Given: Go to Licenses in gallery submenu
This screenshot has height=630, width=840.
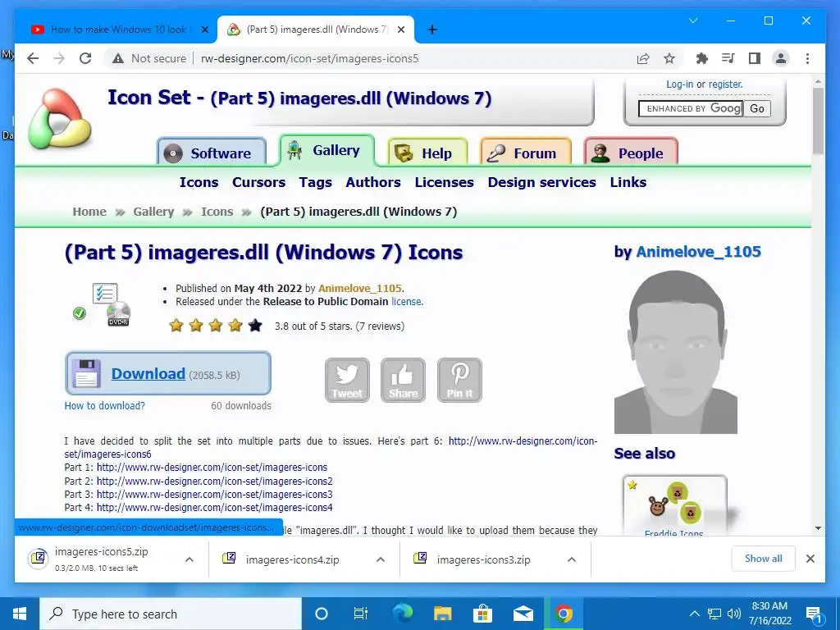Looking at the screenshot, I should click(x=444, y=182).
